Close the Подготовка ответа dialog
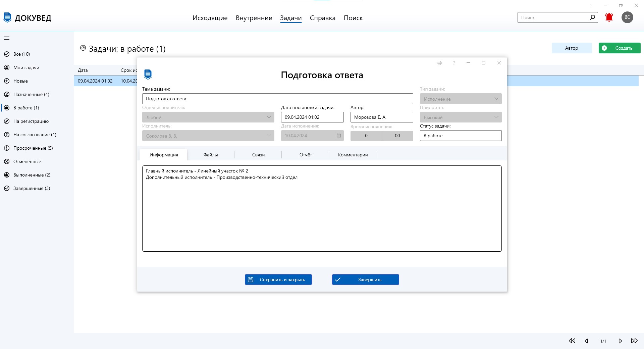Screen dimensions: 644x349 [499, 63]
